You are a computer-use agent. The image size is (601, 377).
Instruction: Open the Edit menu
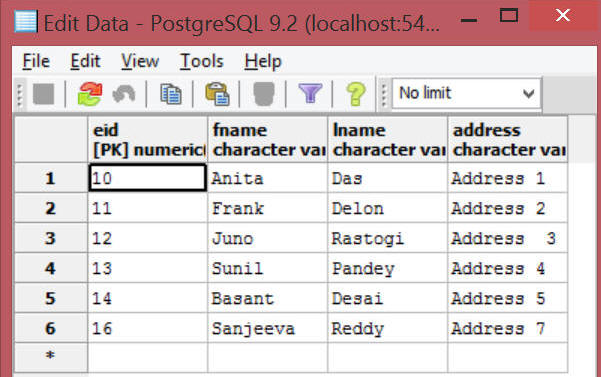click(85, 61)
